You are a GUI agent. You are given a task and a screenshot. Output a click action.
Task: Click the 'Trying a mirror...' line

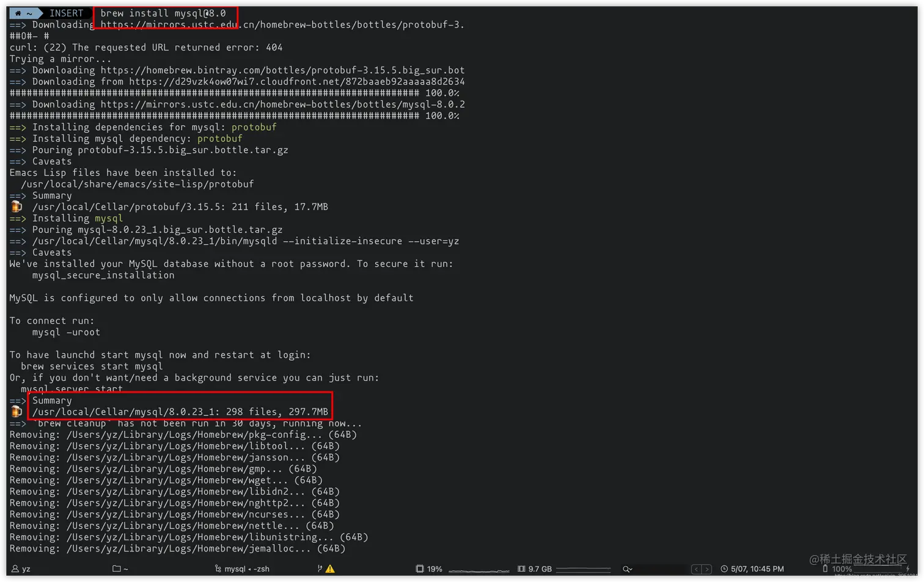tap(61, 59)
